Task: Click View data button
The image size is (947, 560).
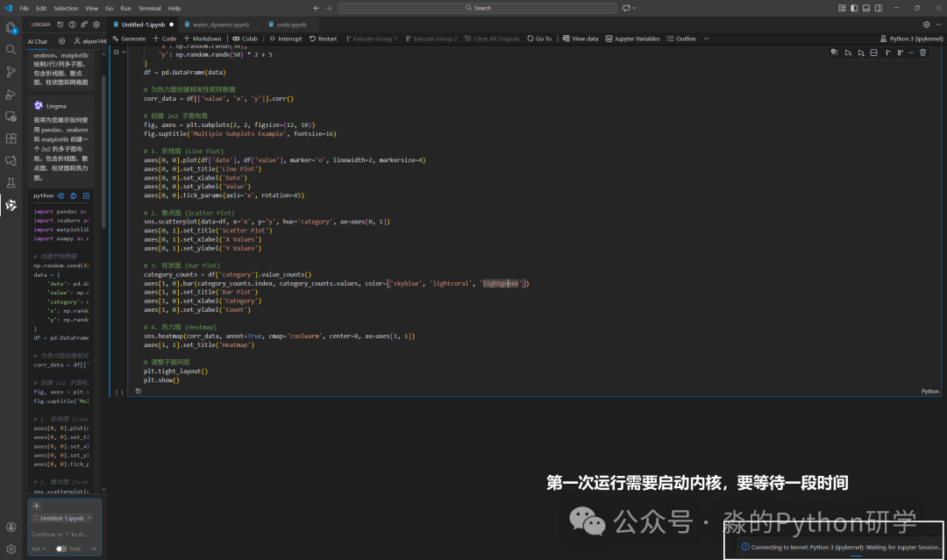Action: [x=580, y=39]
